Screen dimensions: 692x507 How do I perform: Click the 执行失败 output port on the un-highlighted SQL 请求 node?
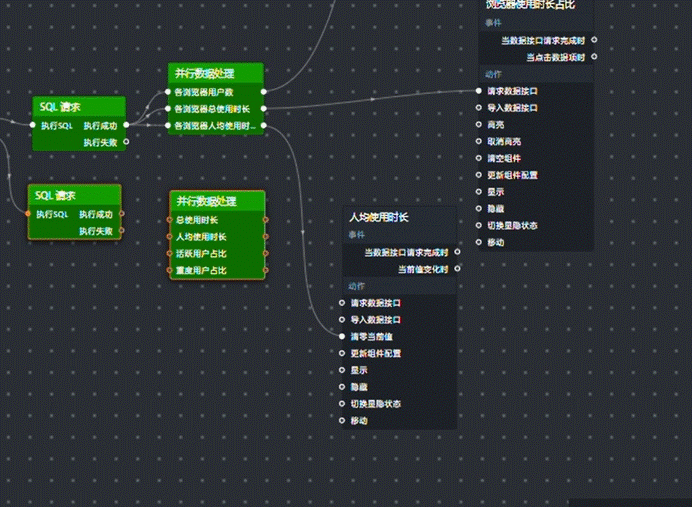click(126, 142)
